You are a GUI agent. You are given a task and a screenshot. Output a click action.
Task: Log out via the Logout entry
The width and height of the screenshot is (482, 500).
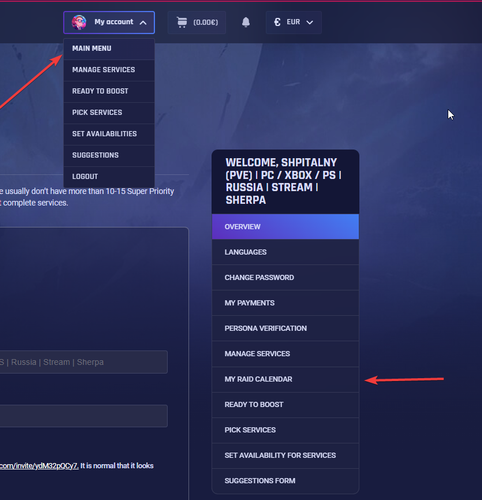click(x=109, y=177)
